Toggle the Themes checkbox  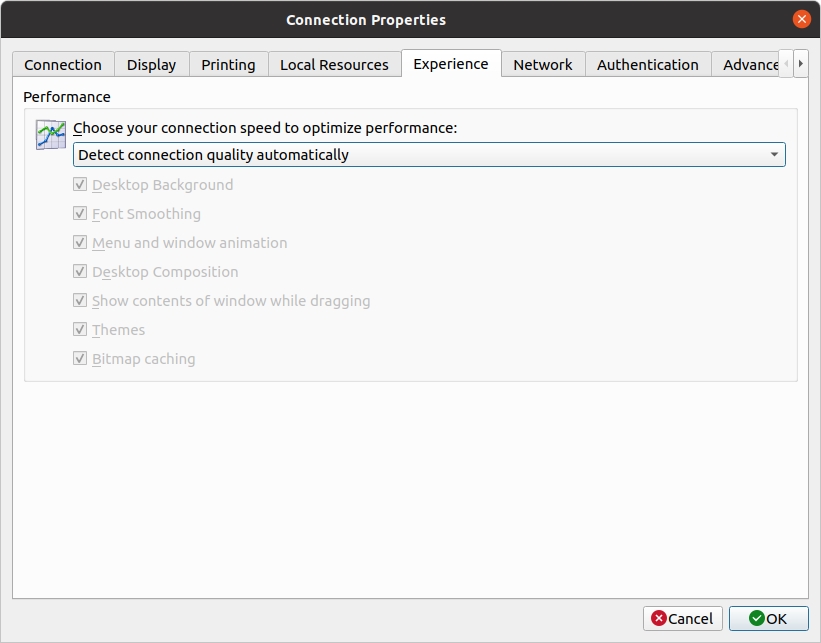(x=80, y=330)
